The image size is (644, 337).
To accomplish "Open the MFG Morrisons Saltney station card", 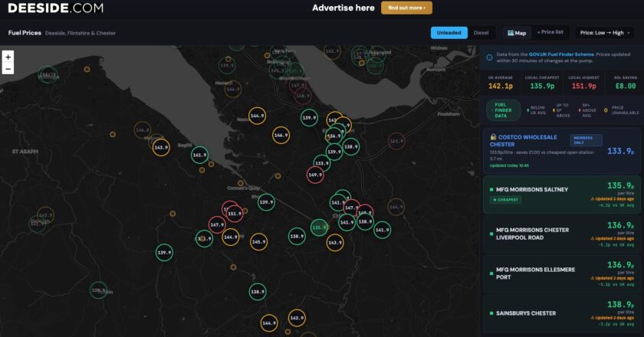I will [x=561, y=195].
